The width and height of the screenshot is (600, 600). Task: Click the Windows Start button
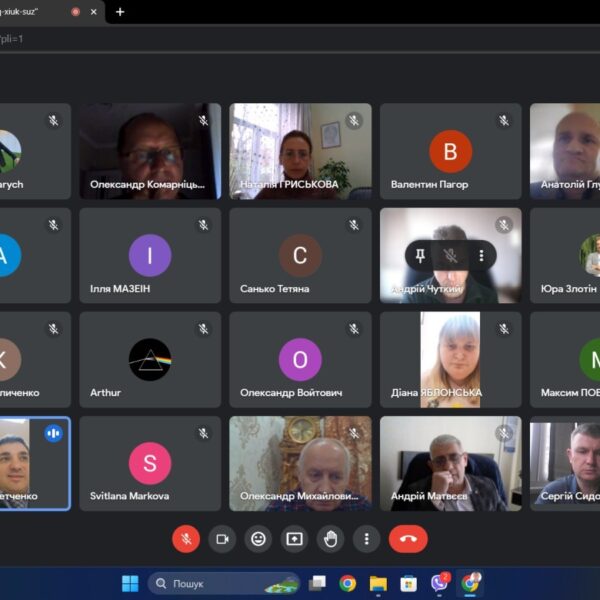pyautogui.click(x=130, y=583)
